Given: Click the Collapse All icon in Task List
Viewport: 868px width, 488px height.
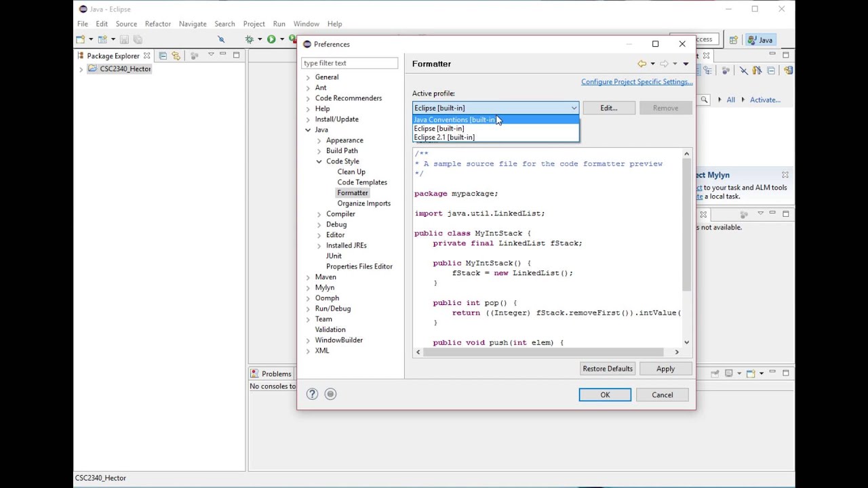Looking at the screenshot, I should pyautogui.click(x=771, y=70).
